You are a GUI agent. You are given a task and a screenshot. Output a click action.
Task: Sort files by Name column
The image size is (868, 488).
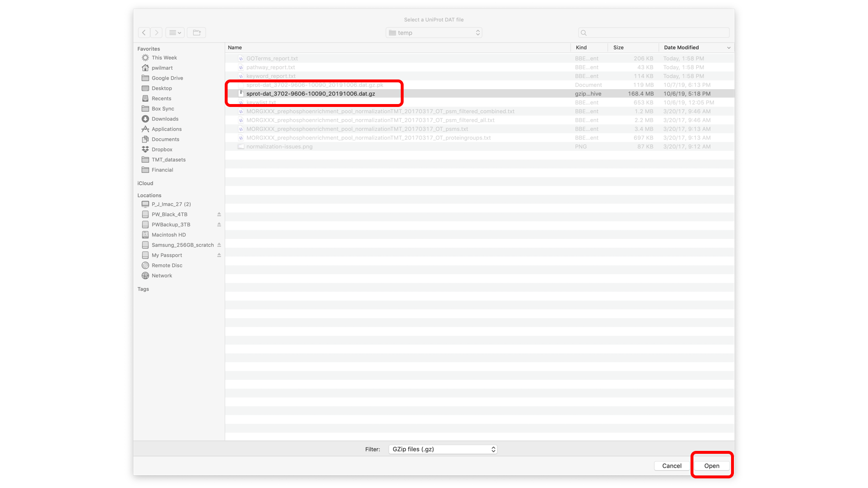pyautogui.click(x=398, y=48)
